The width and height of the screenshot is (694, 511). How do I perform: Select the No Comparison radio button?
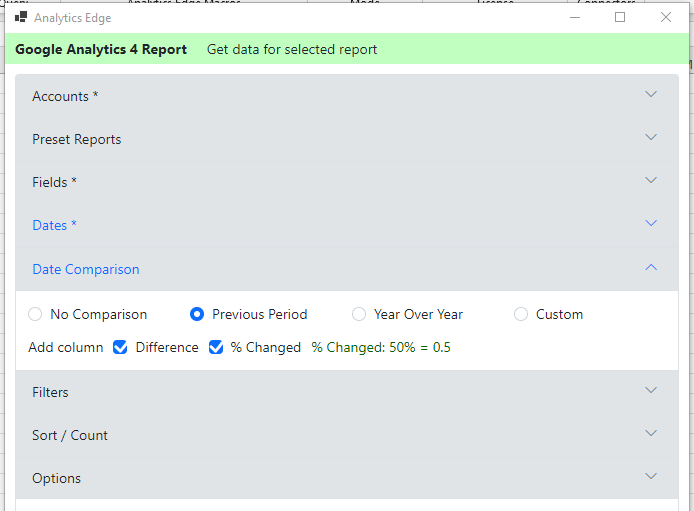tap(35, 314)
